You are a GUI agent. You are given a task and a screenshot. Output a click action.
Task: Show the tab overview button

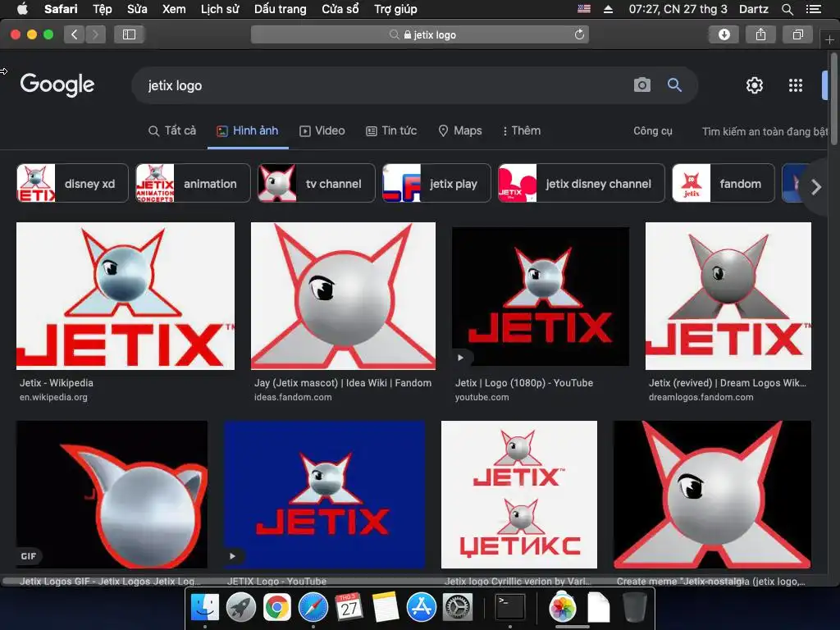point(797,34)
